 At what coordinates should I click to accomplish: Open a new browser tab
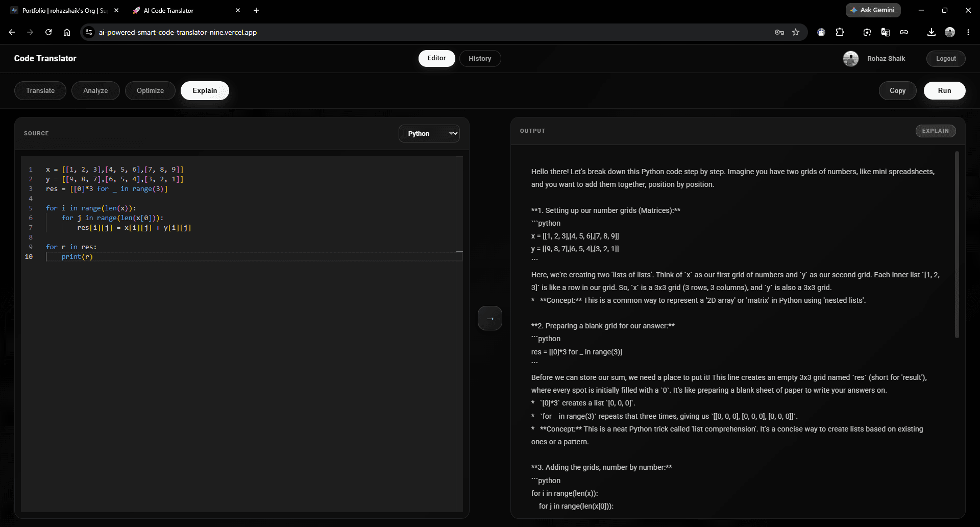[256, 10]
